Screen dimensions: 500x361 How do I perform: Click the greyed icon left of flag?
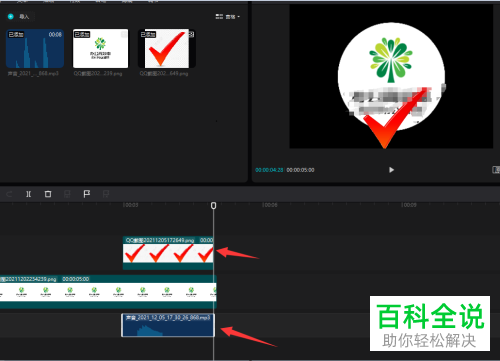pyautogui.click(x=67, y=194)
